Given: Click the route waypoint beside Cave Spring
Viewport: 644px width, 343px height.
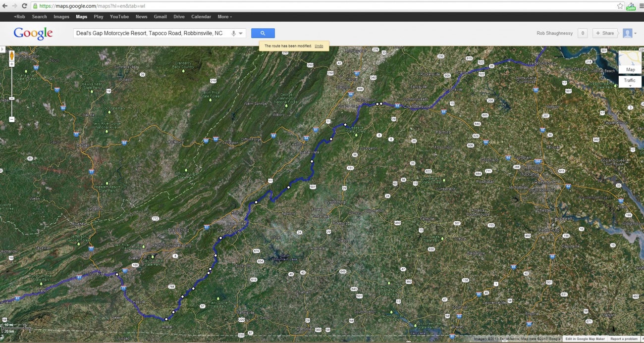Looking at the screenshot, I should 220,238.
